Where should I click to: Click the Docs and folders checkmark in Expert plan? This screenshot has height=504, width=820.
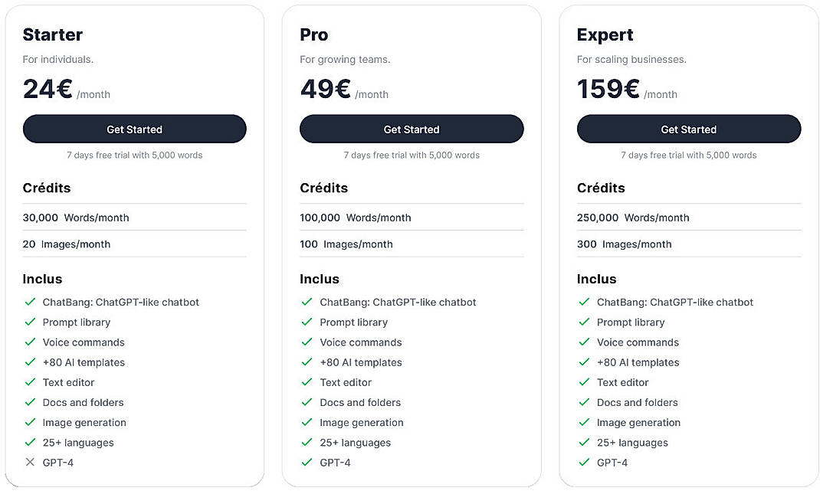click(584, 402)
